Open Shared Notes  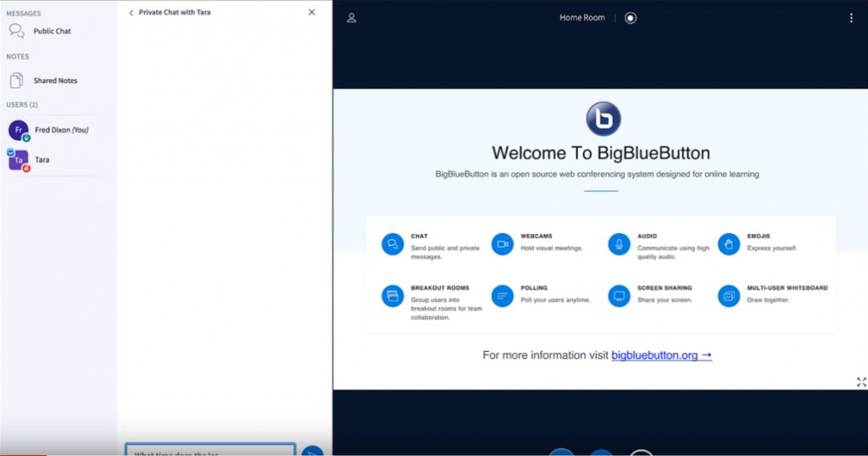coord(55,81)
